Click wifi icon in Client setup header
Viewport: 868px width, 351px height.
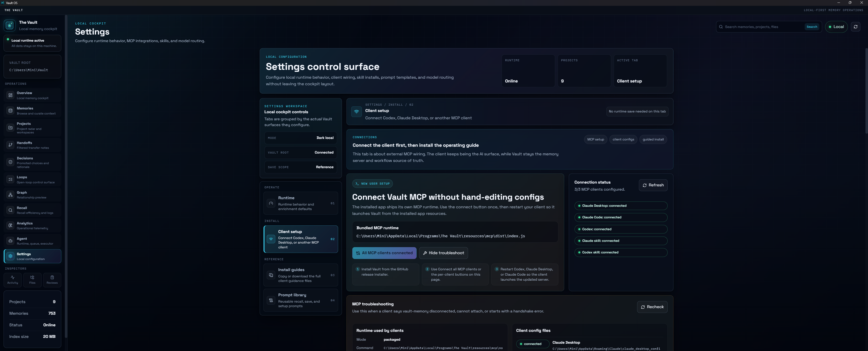click(357, 111)
